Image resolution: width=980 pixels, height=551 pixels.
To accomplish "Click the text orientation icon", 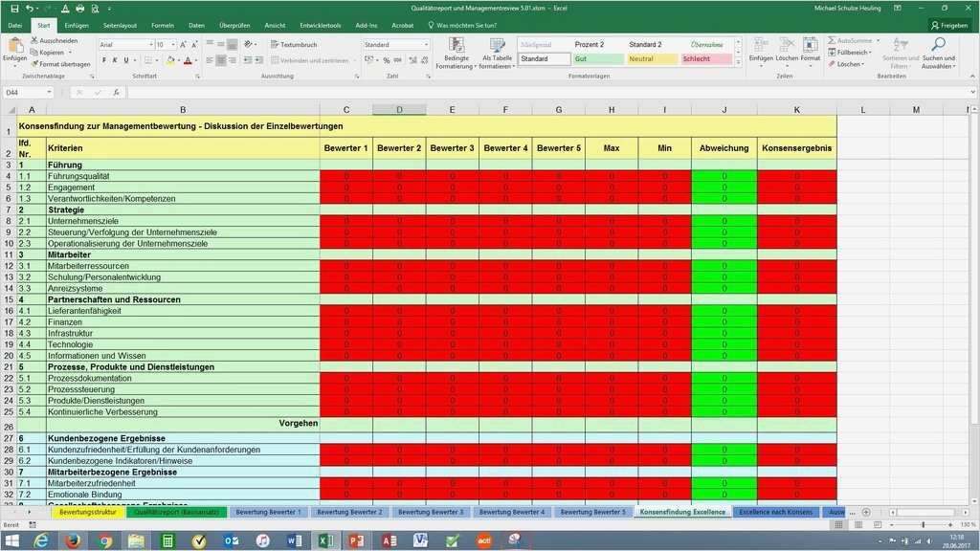I will pos(248,45).
